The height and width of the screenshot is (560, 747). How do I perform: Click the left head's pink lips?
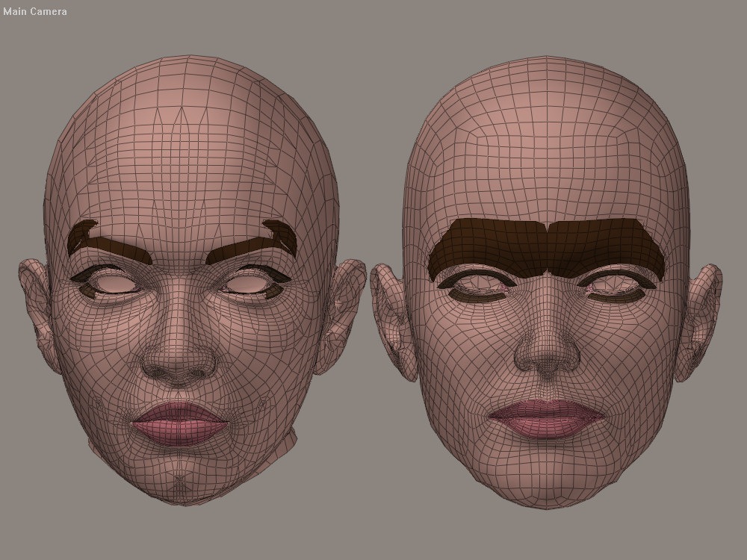pos(179,422)
